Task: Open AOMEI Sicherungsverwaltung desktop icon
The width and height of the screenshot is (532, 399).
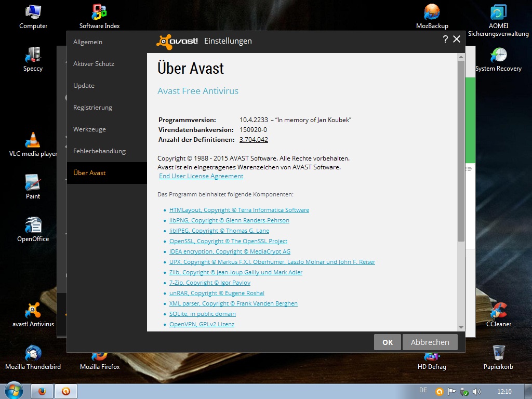Action: point(498,20)
